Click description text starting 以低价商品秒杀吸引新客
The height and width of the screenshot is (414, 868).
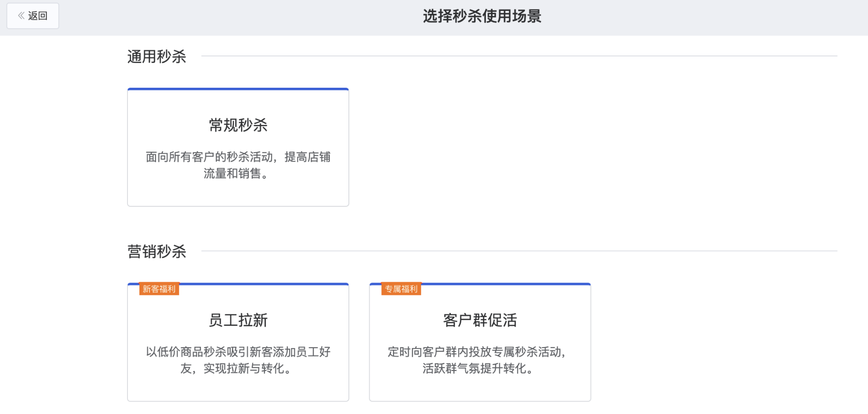[x=238, y=360]
